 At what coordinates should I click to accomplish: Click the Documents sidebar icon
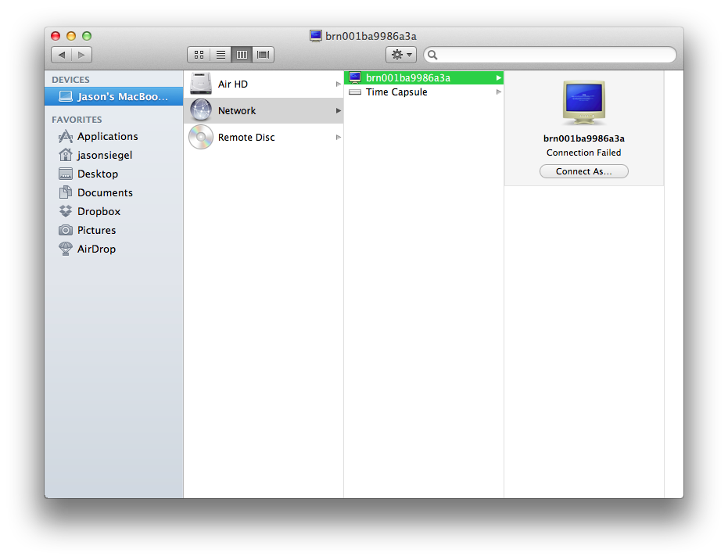point(66,192)
